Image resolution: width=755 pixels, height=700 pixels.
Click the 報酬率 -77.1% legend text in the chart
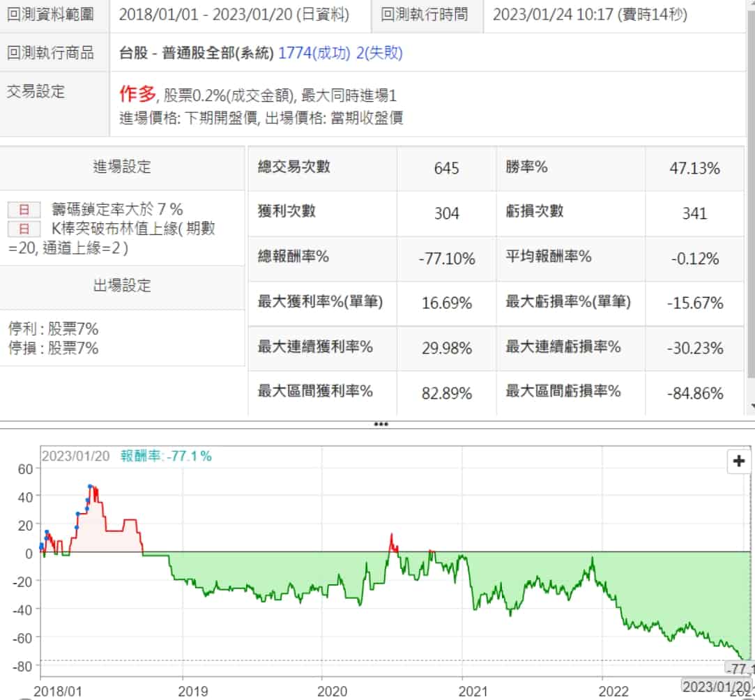[x=166, y=456]
